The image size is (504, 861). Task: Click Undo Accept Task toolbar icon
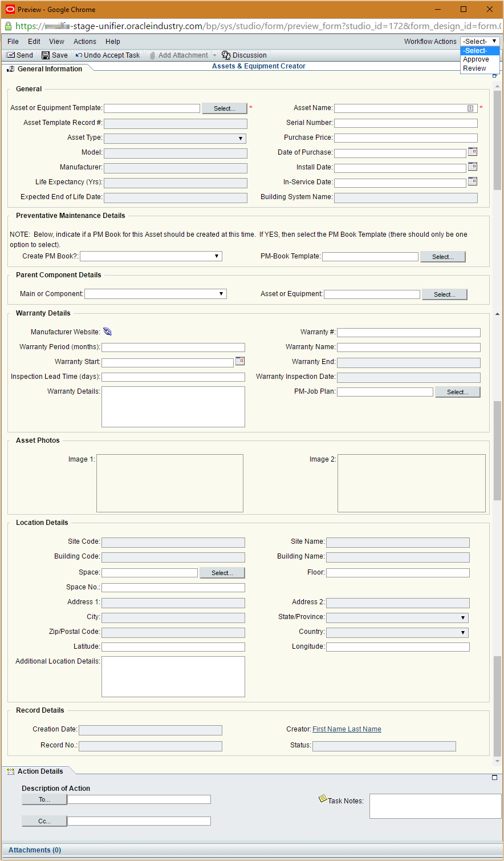point(79,55)
